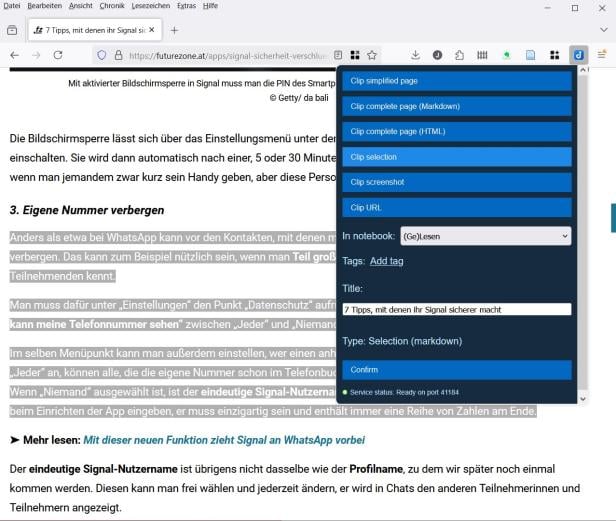Open the downloads panel
The height and width of the screenshot is (521, 616).
pos(415,55)
